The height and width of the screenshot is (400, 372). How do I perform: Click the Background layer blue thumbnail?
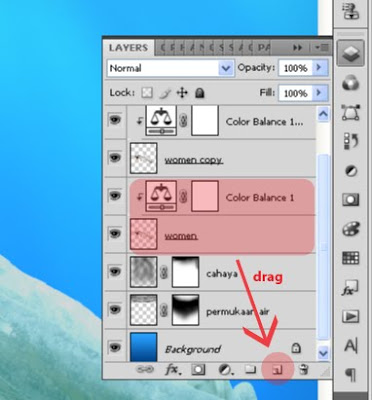[144, 347]
